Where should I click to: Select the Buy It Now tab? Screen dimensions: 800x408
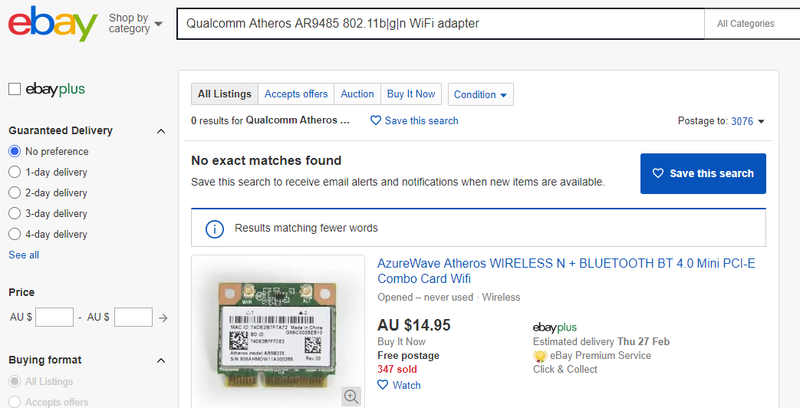pos(411,94)
